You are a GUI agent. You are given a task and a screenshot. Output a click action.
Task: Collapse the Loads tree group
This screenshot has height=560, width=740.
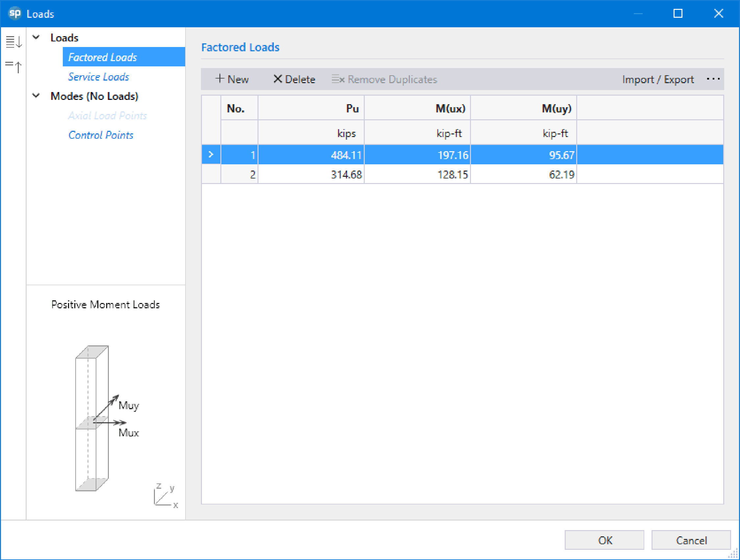tap(36, 37)
